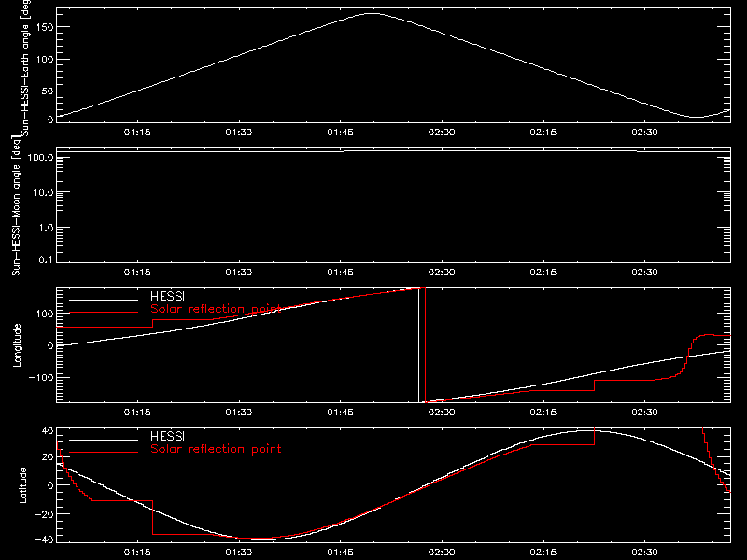The height and width of the screenshot is (560, 747).
Task: Click the -100 tick on Longitude axis
Action: pos(41,377)
